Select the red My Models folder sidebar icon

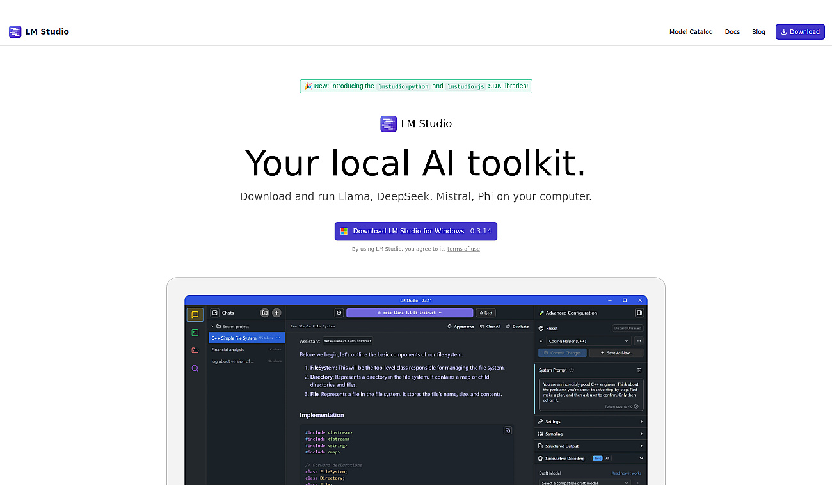click(x=195, y=350)
